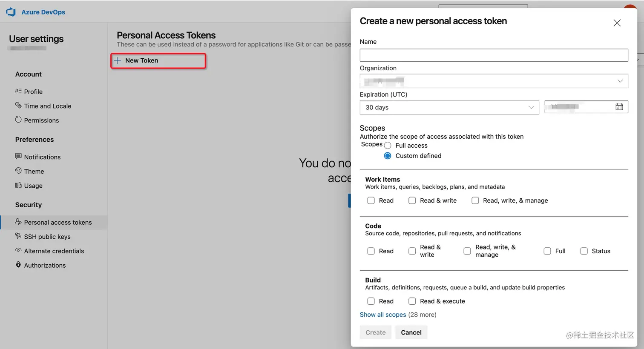The width and height of the screenshot is (644, 349).
Task: Click the Personal Access Tokens heading
Action: click(166, 35)
